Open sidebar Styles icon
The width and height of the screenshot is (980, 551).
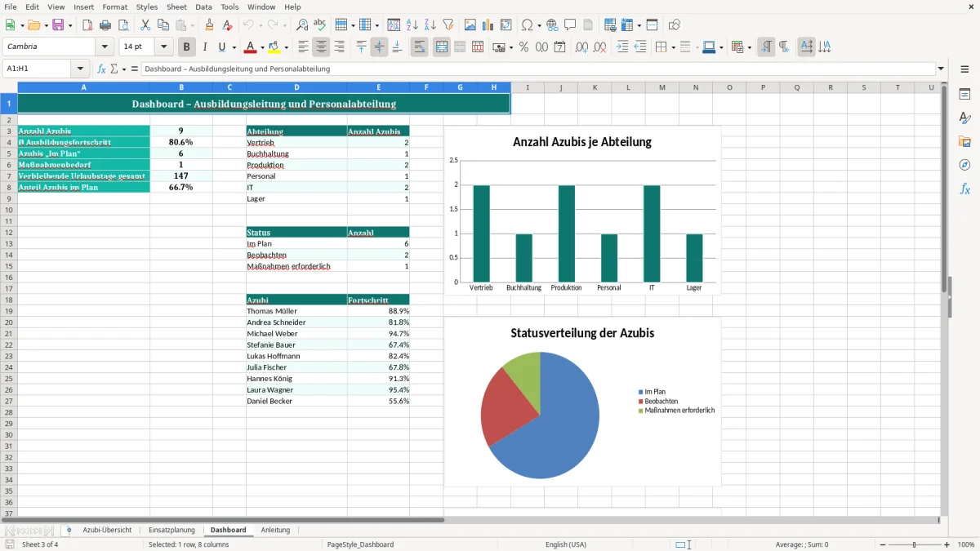click(964, 118)
